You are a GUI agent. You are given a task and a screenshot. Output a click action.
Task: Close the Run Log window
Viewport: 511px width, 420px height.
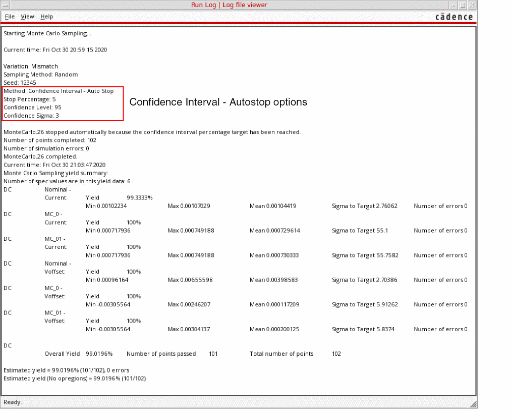(x=472, y=5)
